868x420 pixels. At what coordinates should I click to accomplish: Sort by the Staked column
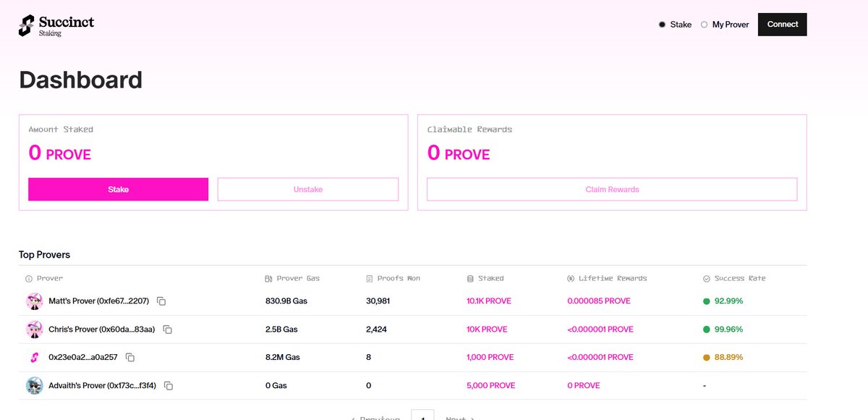[491, 279]
